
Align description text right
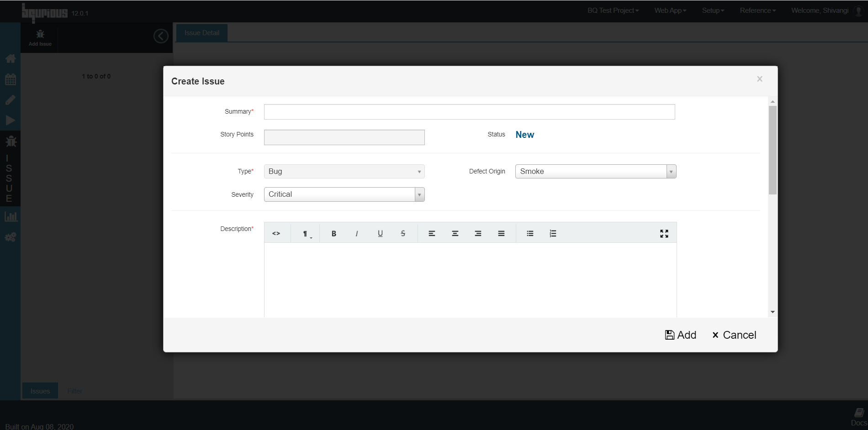click(x=478, y=233)
